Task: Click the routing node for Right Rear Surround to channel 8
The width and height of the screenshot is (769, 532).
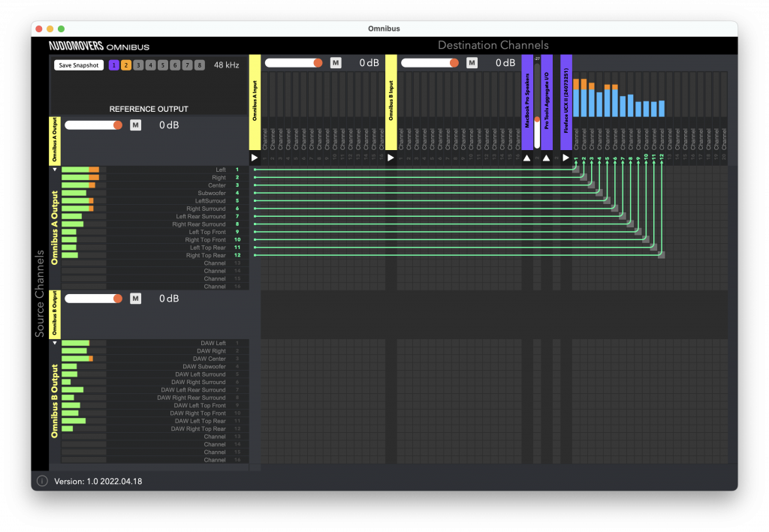Action: point(630,224)
